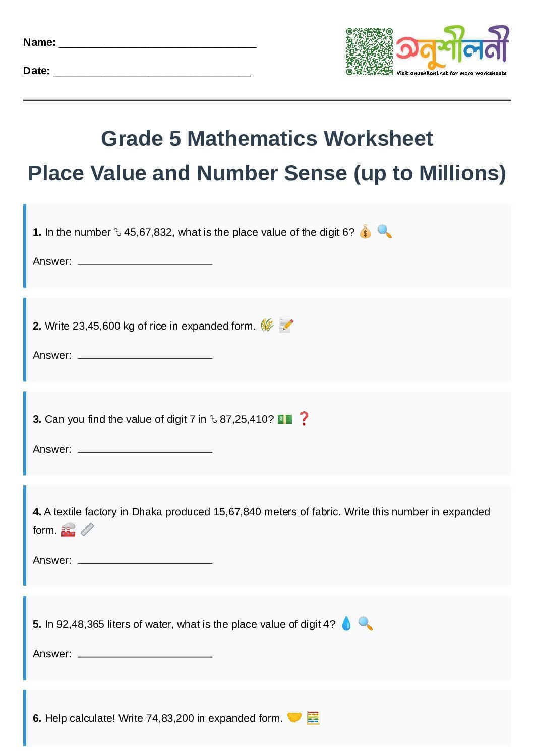534x756 pixels.
Task: Click the answer line for question 1
Action: click(x=145, y=262)
